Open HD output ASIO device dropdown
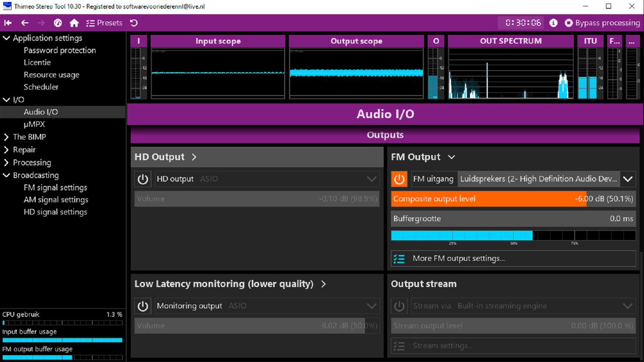This screenshot has width=644, height=362. [x=267, y=179]
